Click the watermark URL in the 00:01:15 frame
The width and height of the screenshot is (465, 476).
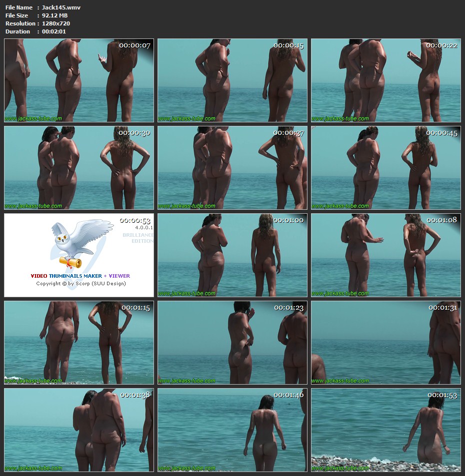[x=33, y=381]
